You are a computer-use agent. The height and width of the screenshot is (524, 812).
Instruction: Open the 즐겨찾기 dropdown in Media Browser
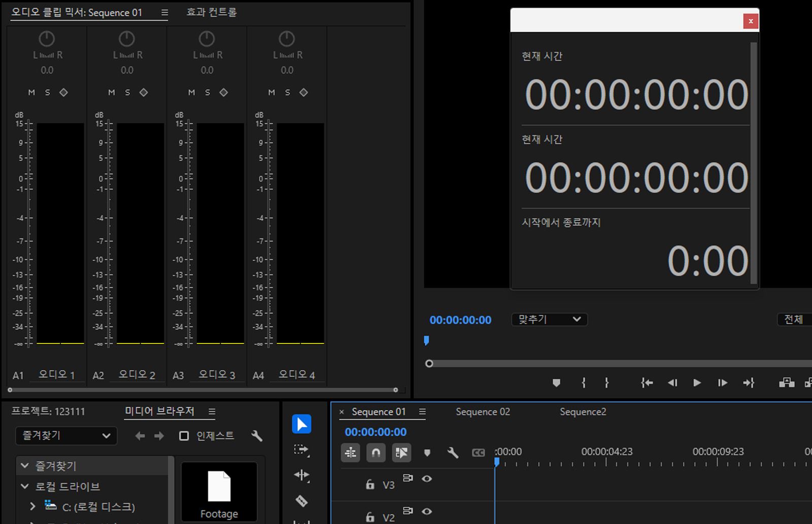coord(66,436)
